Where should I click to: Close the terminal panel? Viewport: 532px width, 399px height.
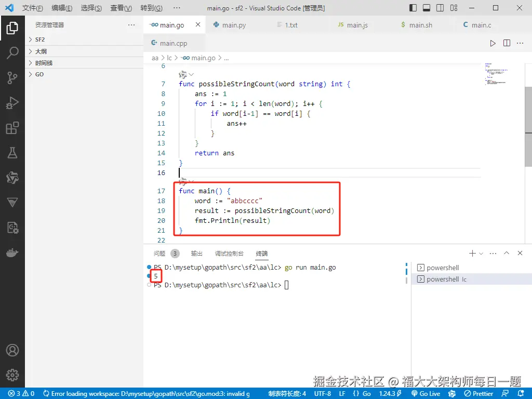(x=520, y=253)
